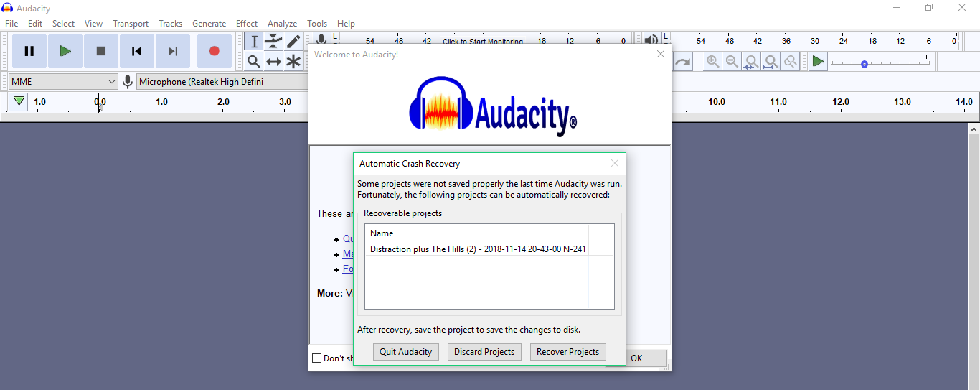The width and height of the screenshot is (980, 390).
Task: Open the Generate menu
Action: (x=209, y=24)
